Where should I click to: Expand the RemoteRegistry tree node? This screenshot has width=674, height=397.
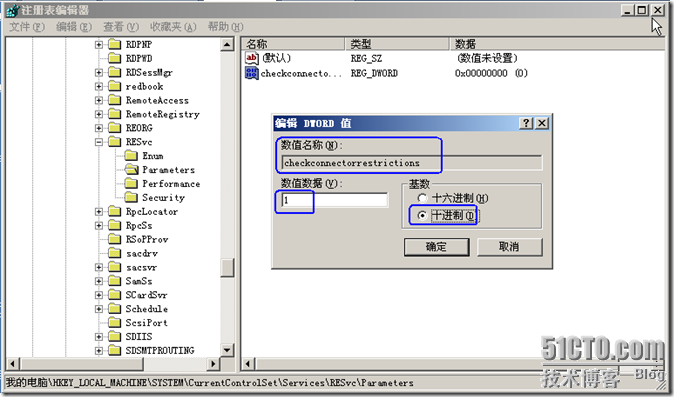(x=99, y=114)
